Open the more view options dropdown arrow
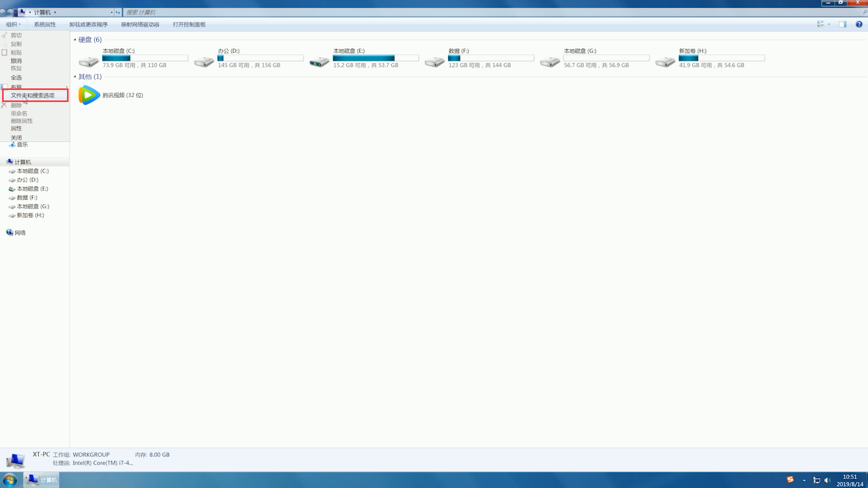Image resolution: width=868 pixels, height=488 pixels. [829, 24]
